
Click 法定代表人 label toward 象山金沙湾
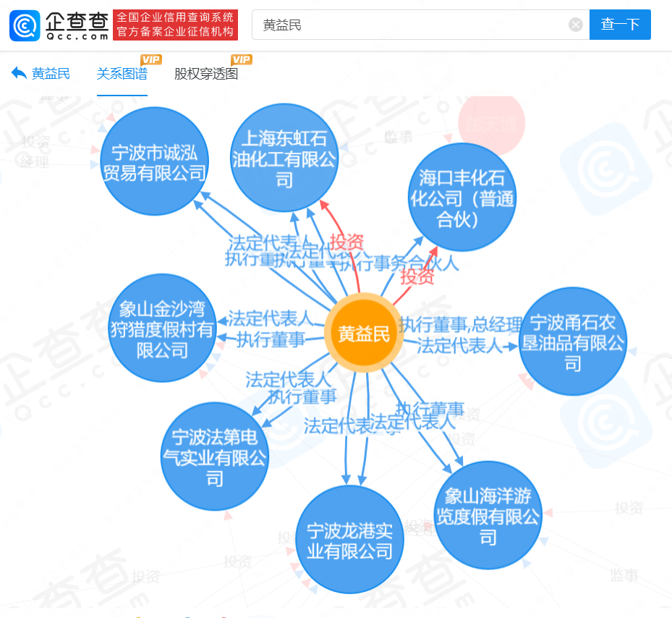point(271,318)
